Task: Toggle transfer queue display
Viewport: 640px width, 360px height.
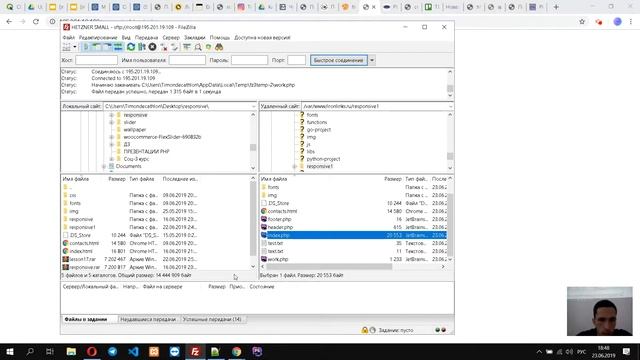Action: tap(118, 47)
